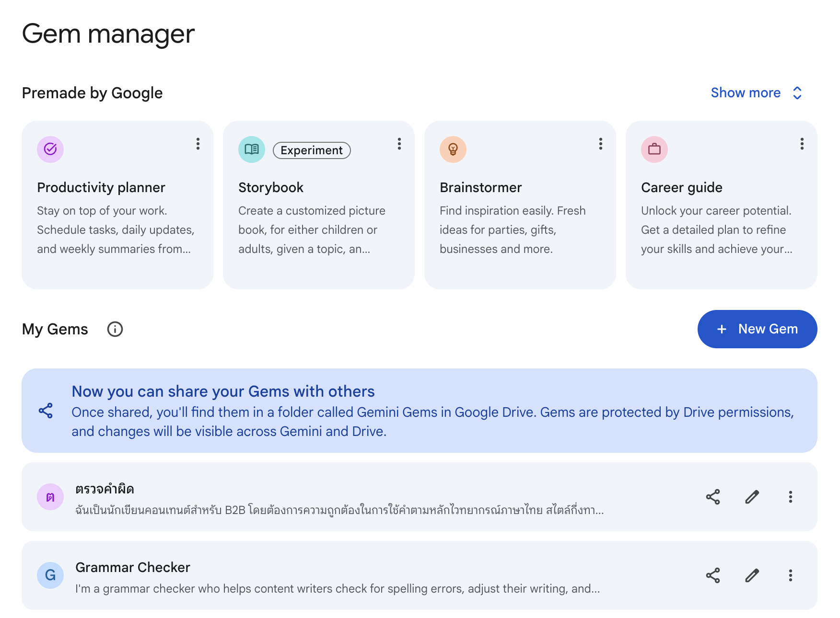Share the Grammar Checker Gem

point(713,575)
